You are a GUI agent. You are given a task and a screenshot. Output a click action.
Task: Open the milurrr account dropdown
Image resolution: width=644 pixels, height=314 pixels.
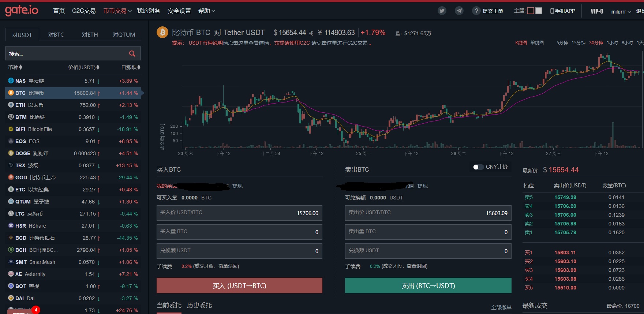(621, 12)
